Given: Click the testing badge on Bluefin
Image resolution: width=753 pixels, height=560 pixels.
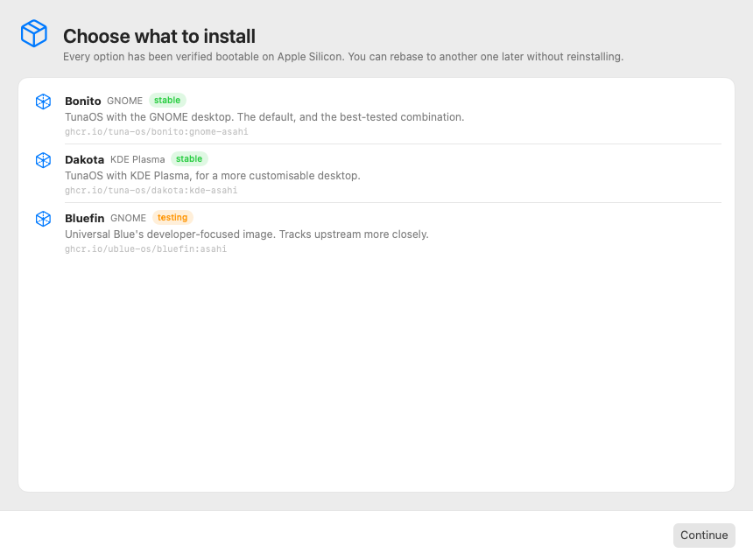Looking at the screenshot, I should pos(172,217).
